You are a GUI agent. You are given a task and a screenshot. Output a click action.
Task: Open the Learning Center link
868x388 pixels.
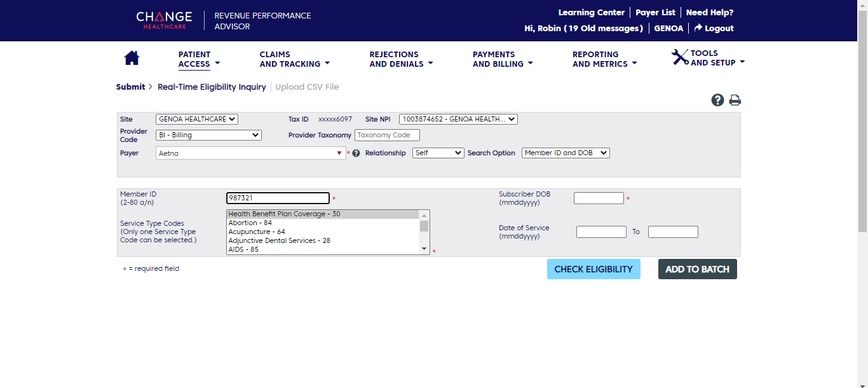(x=591, y=13)
